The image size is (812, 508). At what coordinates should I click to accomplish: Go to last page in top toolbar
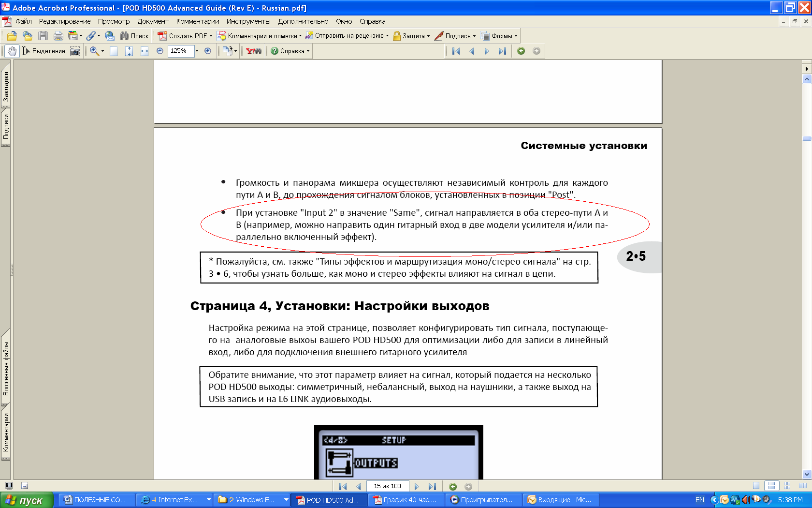(x=502, y=51)
